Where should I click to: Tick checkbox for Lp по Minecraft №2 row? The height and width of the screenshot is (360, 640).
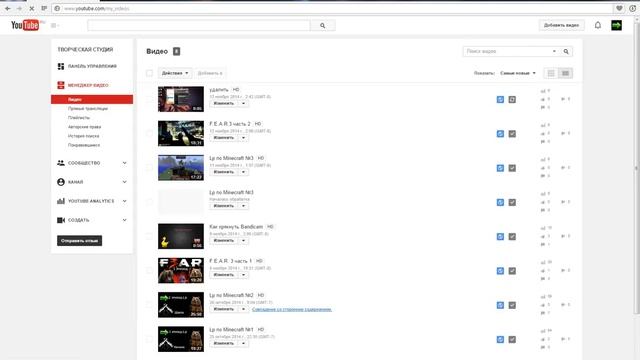pos(149,305)
